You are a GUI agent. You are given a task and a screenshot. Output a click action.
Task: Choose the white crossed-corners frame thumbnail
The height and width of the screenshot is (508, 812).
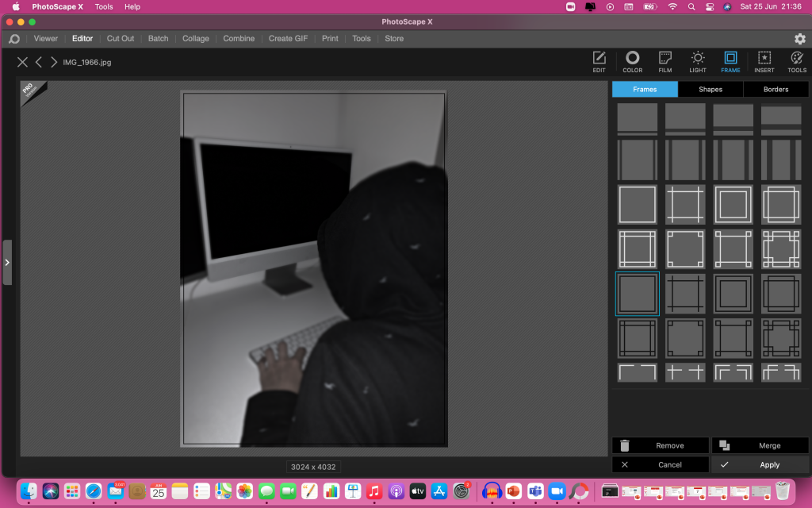684,204
